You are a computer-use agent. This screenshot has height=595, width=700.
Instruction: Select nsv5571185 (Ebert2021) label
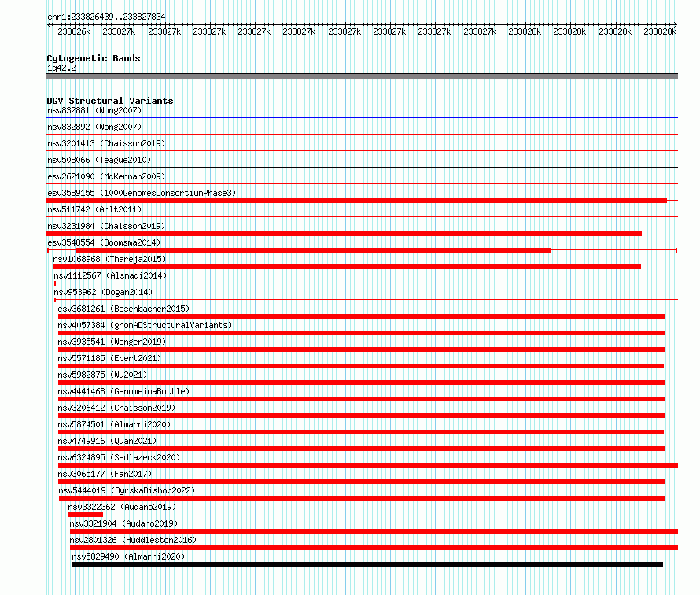point(109,358)
